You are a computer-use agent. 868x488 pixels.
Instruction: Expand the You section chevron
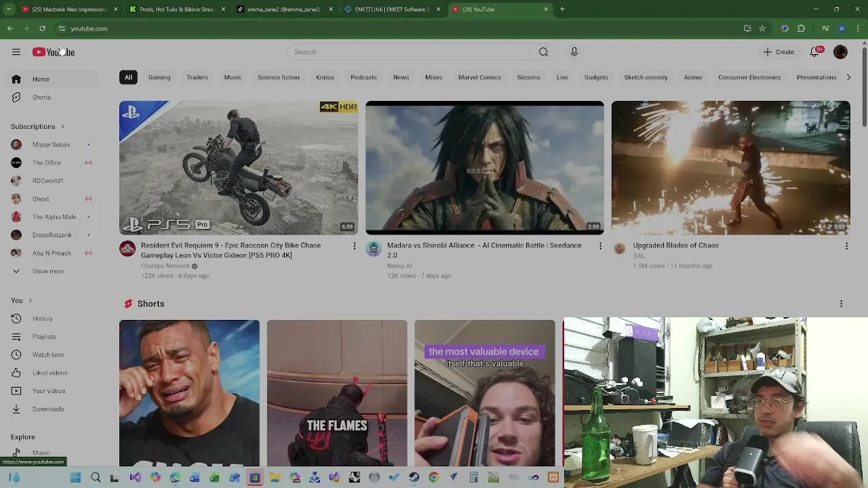(x=30, y=300)
